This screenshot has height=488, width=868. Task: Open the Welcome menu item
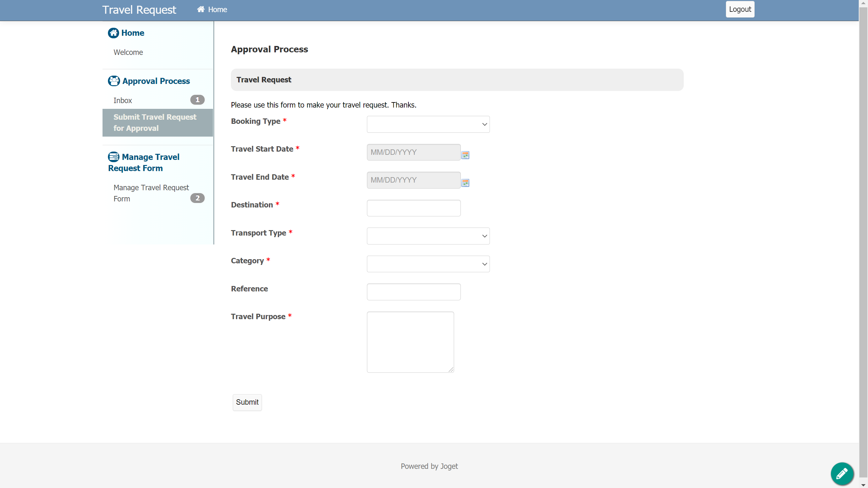click(128, 52)
